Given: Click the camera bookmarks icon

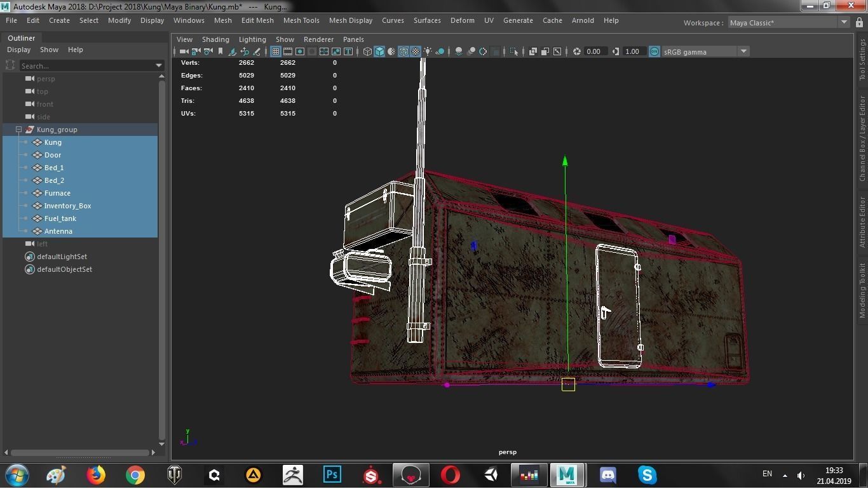Looking at the screenshot, I should point(220,51).
